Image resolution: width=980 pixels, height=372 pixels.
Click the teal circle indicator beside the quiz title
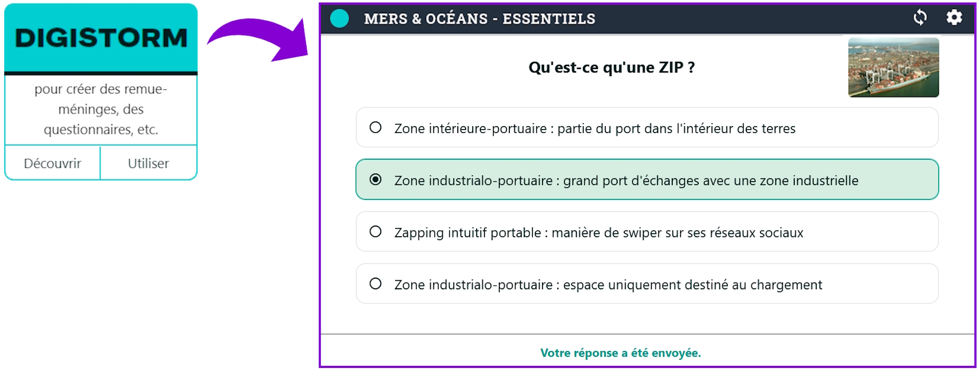pos(339,18)
